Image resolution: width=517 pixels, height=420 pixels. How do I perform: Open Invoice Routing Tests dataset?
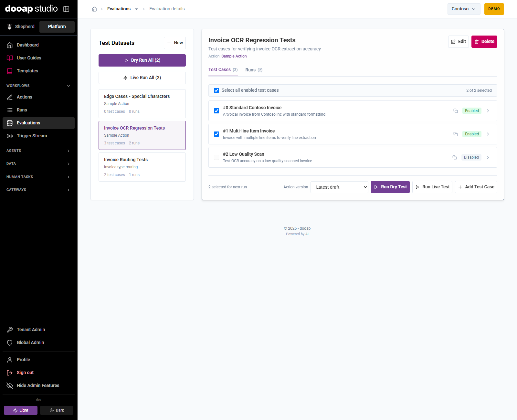[x=142, y=167]
